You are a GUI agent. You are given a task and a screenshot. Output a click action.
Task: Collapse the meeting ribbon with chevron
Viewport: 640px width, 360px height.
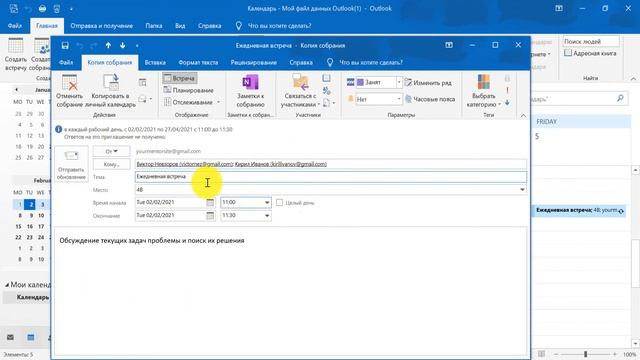pyautogui.click(x=523, y=116)
